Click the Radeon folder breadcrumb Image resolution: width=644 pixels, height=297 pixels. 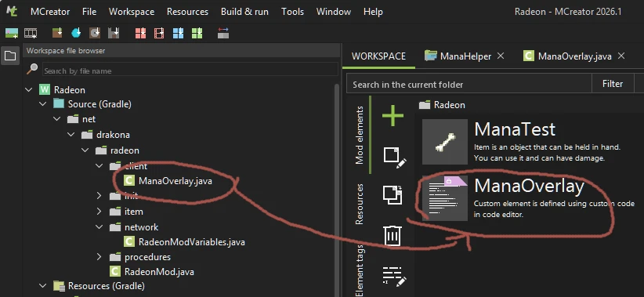(443, 105)
